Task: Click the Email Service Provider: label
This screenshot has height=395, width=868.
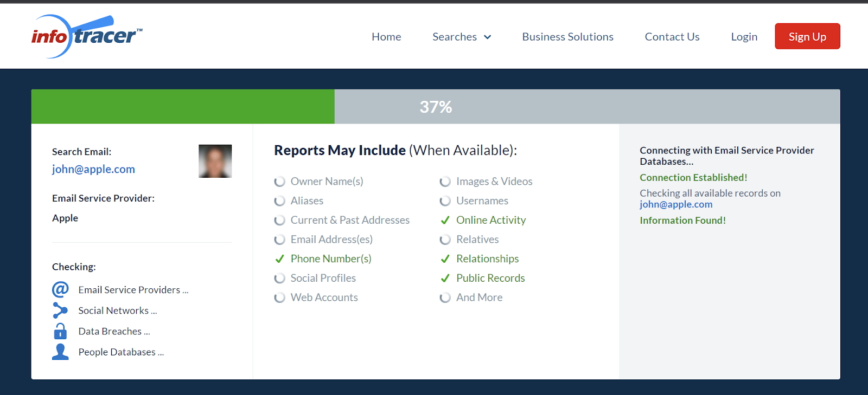Action: pyautogui.click(x=103, y=198)
